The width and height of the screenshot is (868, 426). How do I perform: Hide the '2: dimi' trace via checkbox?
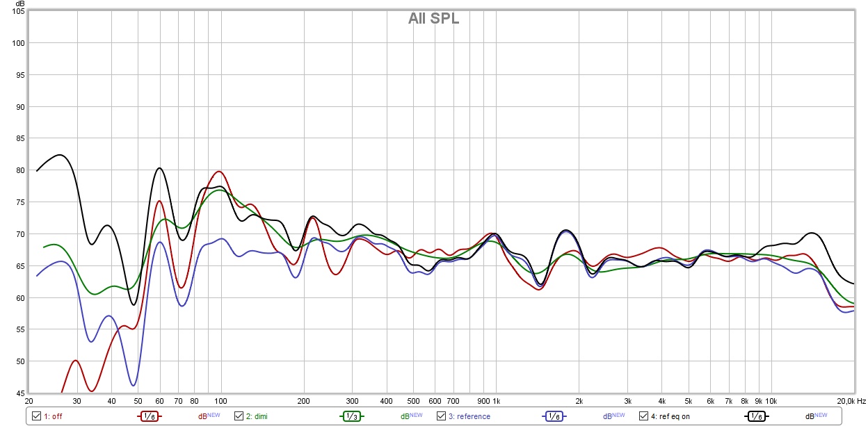click(239, 416)
